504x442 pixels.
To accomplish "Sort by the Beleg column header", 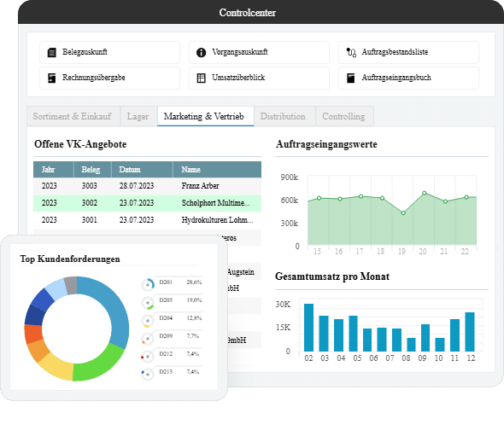I will point(92,170).
